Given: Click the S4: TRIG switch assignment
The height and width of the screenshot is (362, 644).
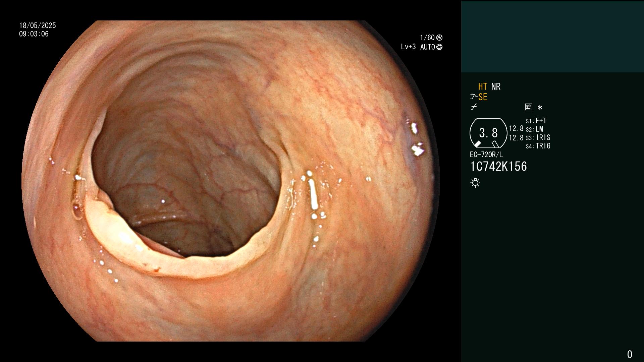Looking at the screenshot, I should (x=538, y=146).
